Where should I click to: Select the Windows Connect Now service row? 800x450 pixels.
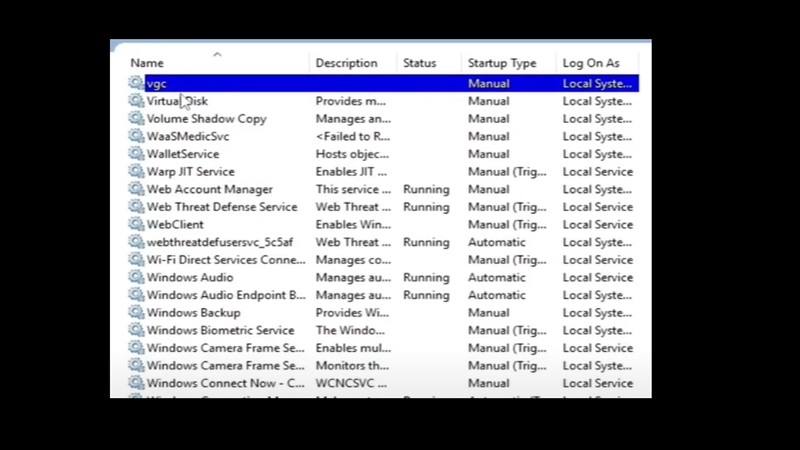[225, 384]
